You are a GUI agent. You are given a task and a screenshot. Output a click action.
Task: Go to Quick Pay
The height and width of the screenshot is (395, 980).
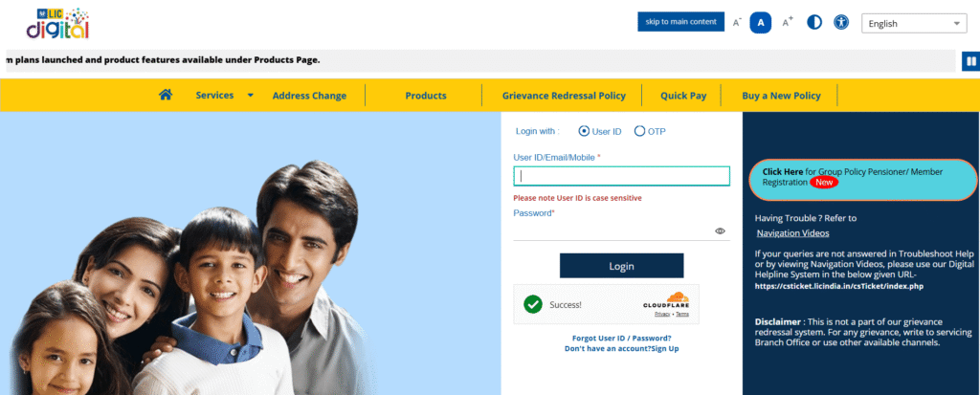[x=683, y=96]
